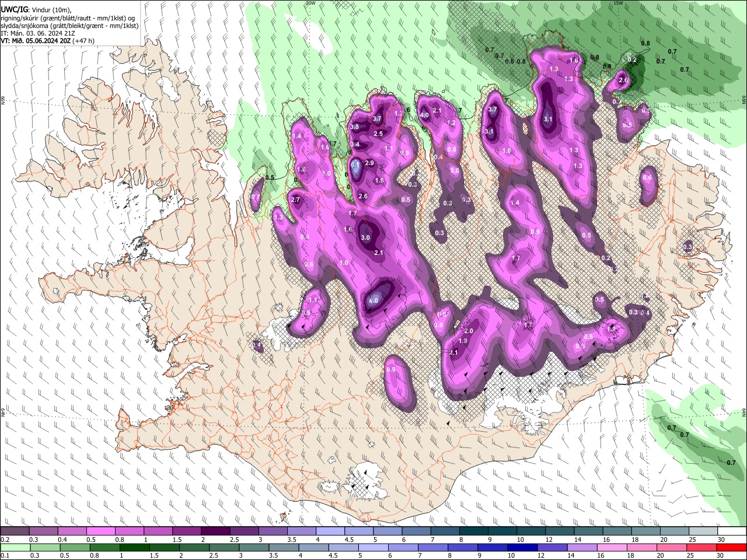Click the darkest purple swatch labeled 2 to 2.5

(215, 531)
